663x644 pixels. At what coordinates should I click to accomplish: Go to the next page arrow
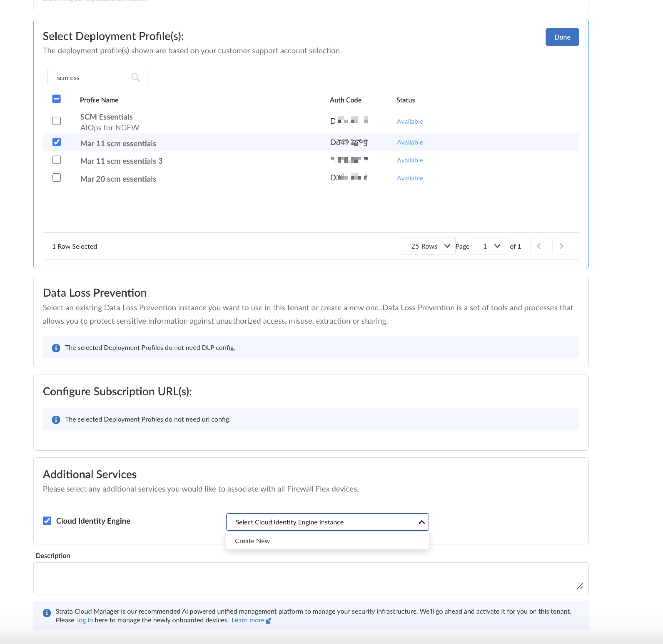[561, 246]
